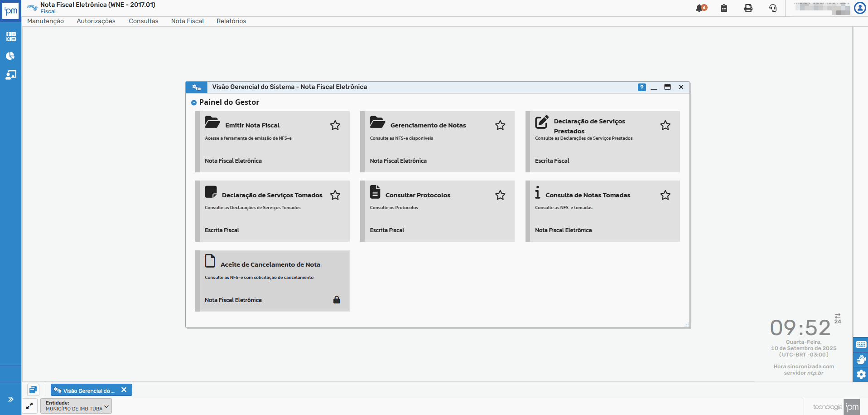Open the Consultas menu

(x=143, y=21)
